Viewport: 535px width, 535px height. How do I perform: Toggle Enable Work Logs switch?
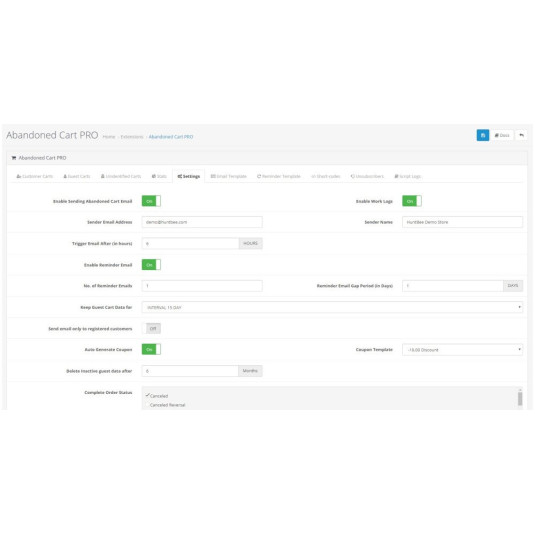click(x=412, y=201)
